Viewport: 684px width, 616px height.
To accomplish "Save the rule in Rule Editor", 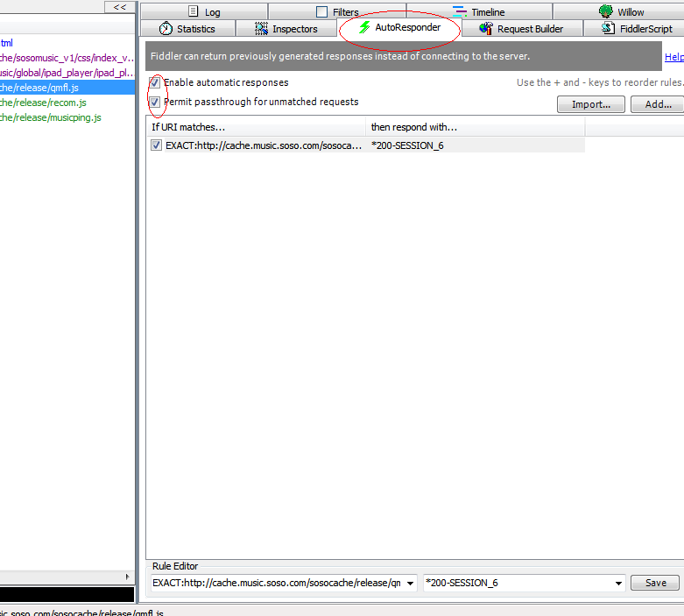I will 655,583.
